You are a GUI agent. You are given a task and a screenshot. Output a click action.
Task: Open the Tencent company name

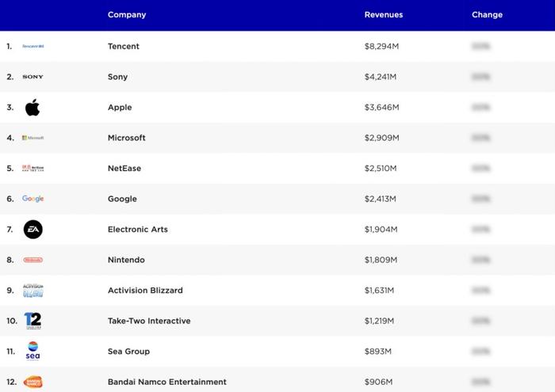click(x=124, y=46)
